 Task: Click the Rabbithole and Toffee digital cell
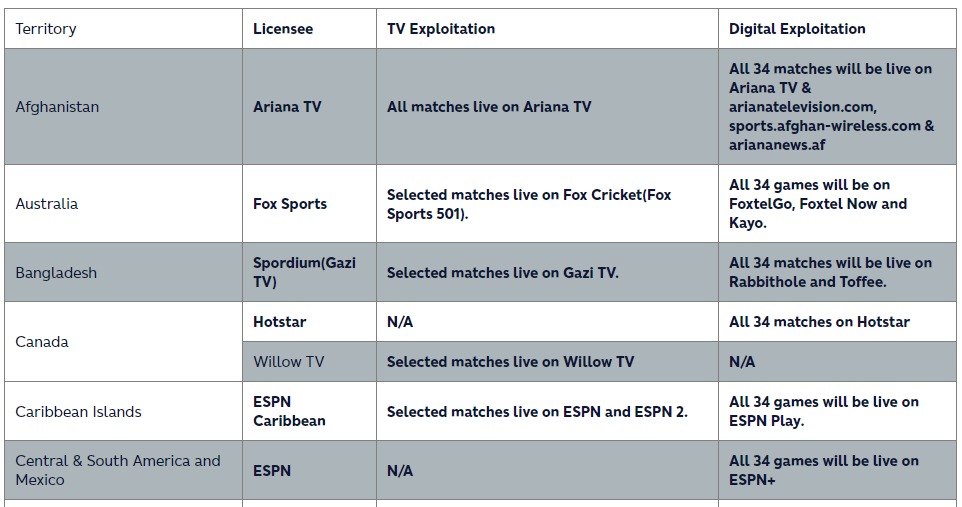tap(830, 272)
